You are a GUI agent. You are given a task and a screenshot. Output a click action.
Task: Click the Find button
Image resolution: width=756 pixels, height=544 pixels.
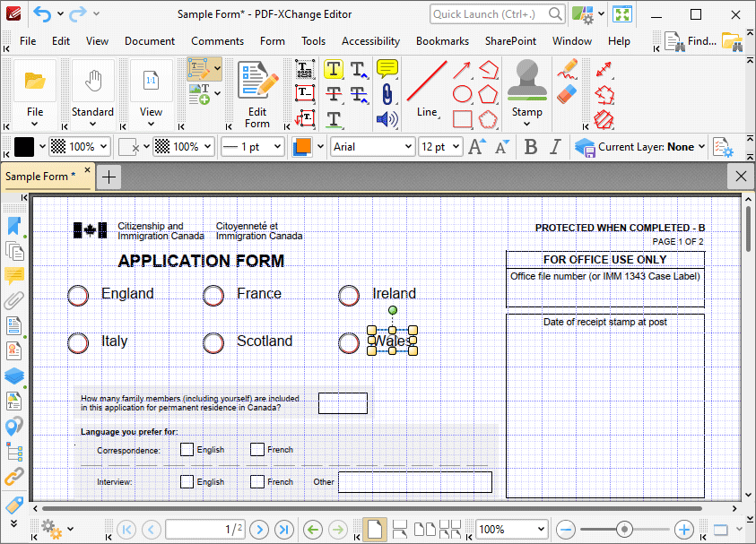691,41
